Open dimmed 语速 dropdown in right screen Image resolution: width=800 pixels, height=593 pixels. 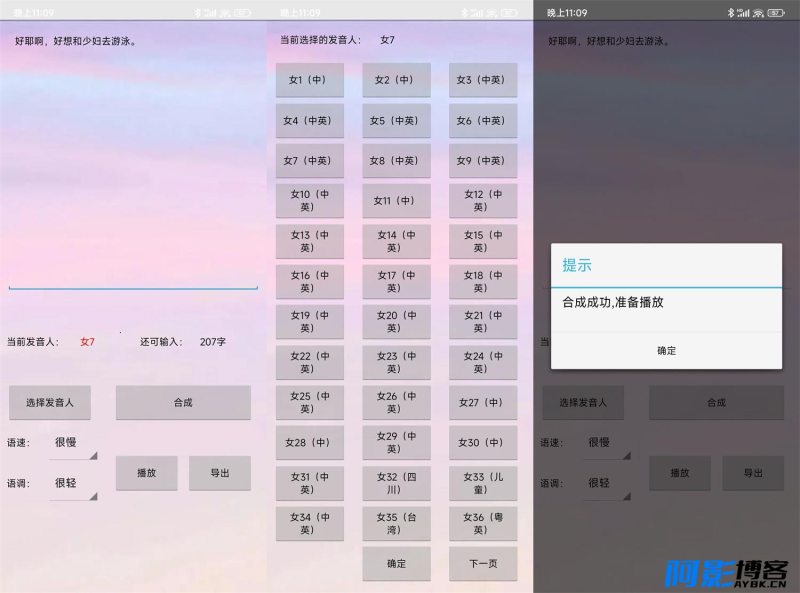click(x=606, y=443)
